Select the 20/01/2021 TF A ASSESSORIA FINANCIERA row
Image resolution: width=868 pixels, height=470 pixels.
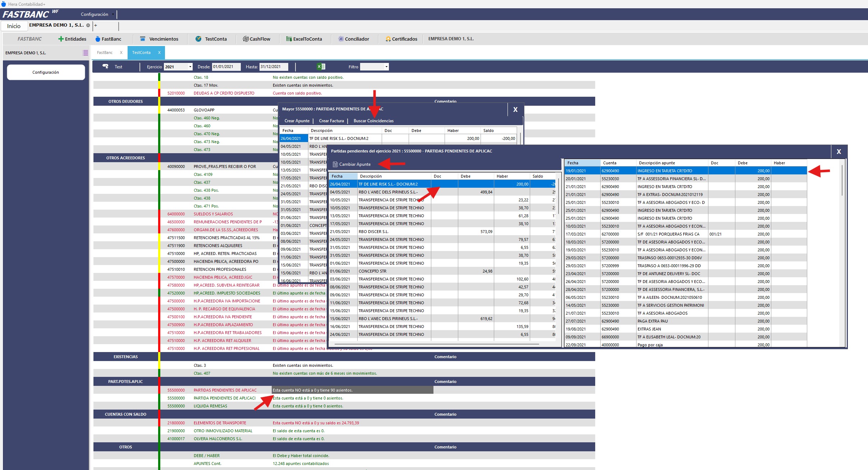(x=671, y=179)
